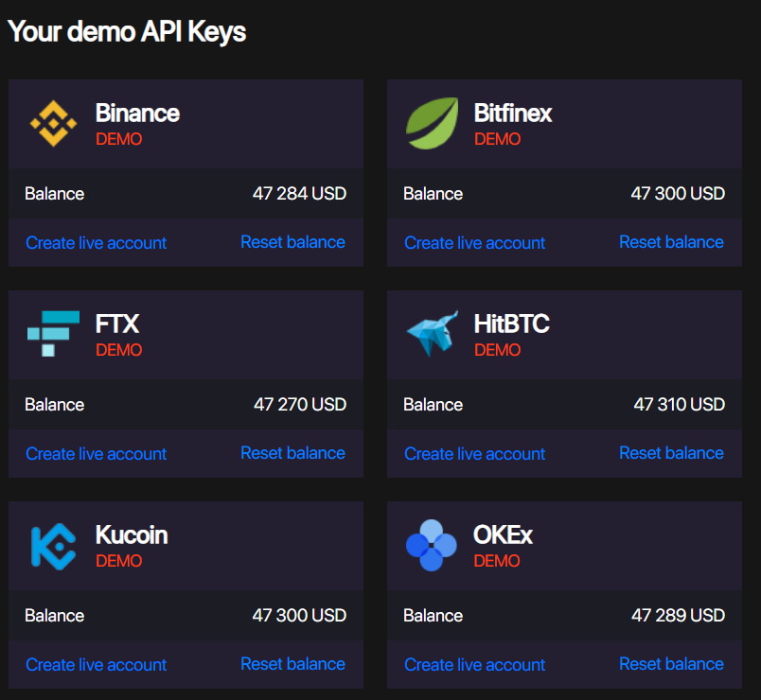Click the FTX logo icon
The image size is (761, 700).
point(53,334)
